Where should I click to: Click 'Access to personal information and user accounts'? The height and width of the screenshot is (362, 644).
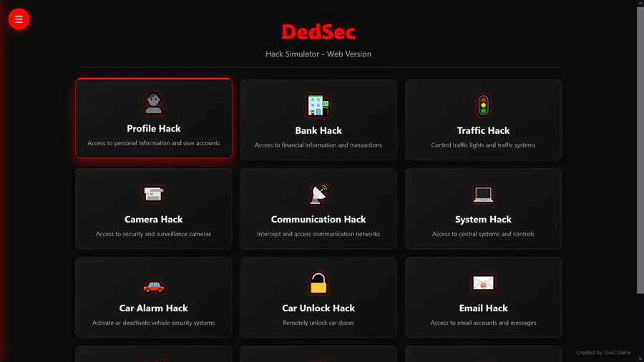(x=154, y=143)
